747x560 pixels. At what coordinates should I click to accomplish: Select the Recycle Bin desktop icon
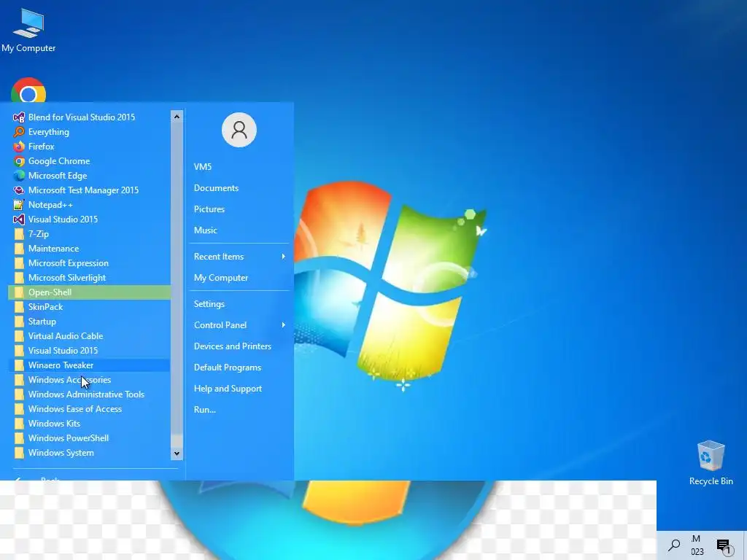click(x=711, y=463)
